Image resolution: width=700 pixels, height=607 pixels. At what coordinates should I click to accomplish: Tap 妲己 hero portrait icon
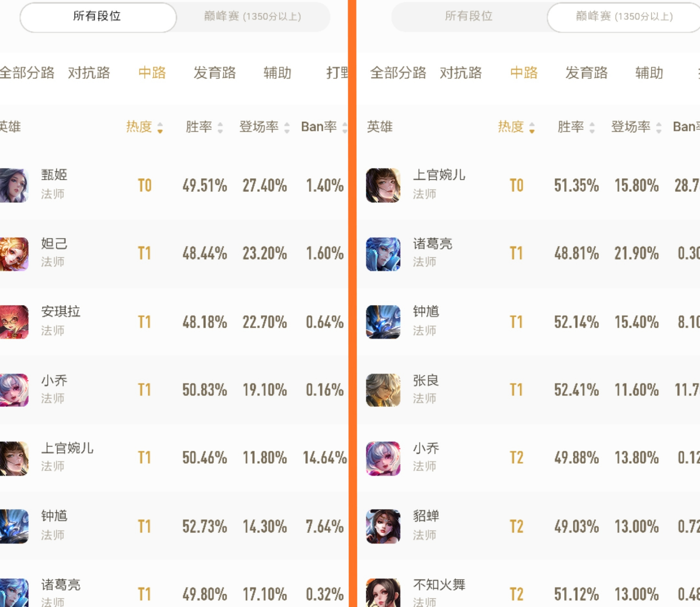14,254
